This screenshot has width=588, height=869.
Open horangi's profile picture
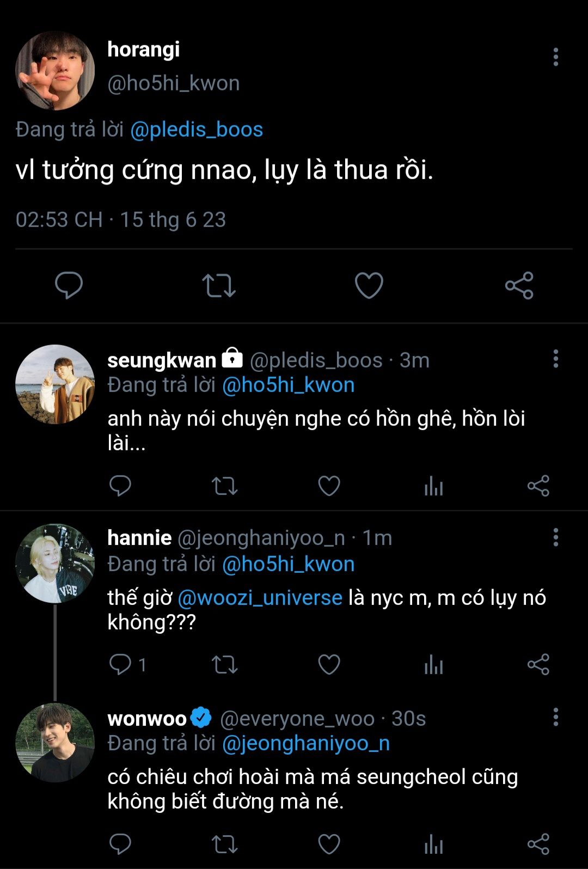(x=55, y=71)
